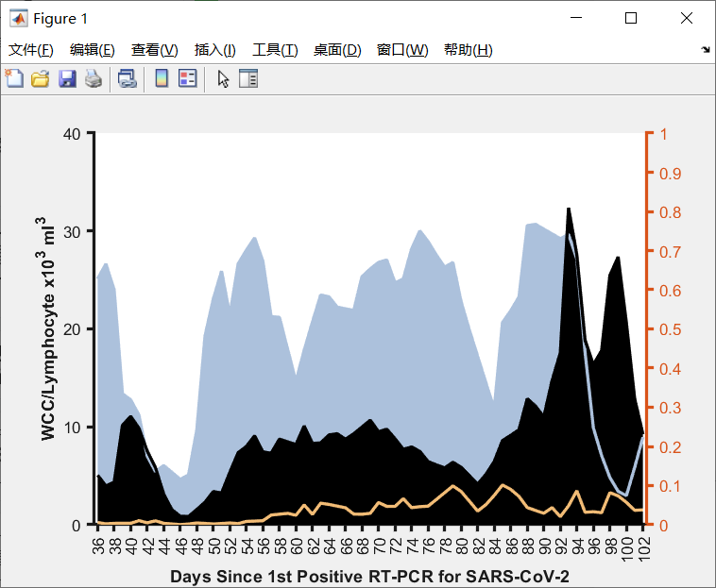
Task: Click x-axis tick label 60
Action: point(297,546)
